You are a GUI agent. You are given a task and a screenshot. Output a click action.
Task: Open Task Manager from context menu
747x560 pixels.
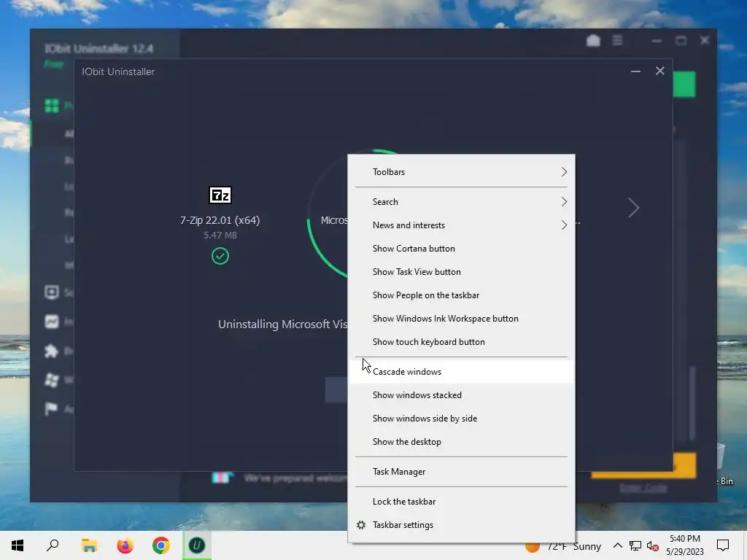(x=461, y=472)
